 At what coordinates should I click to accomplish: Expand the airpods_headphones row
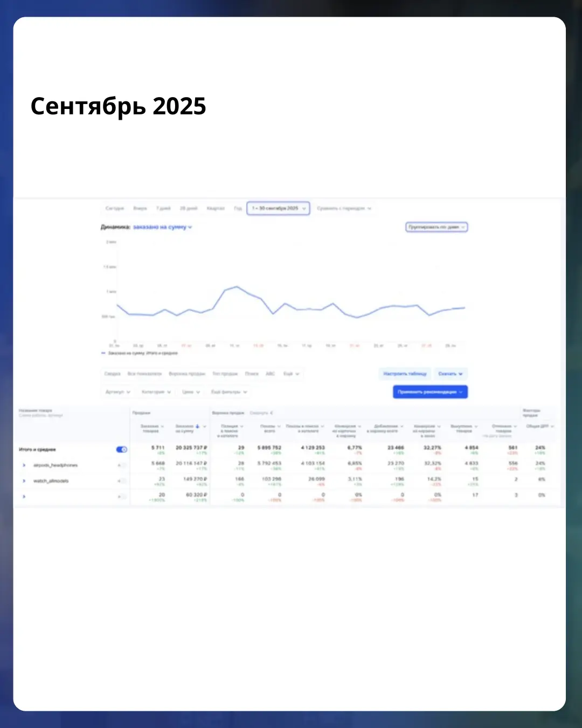pos(24,465)
